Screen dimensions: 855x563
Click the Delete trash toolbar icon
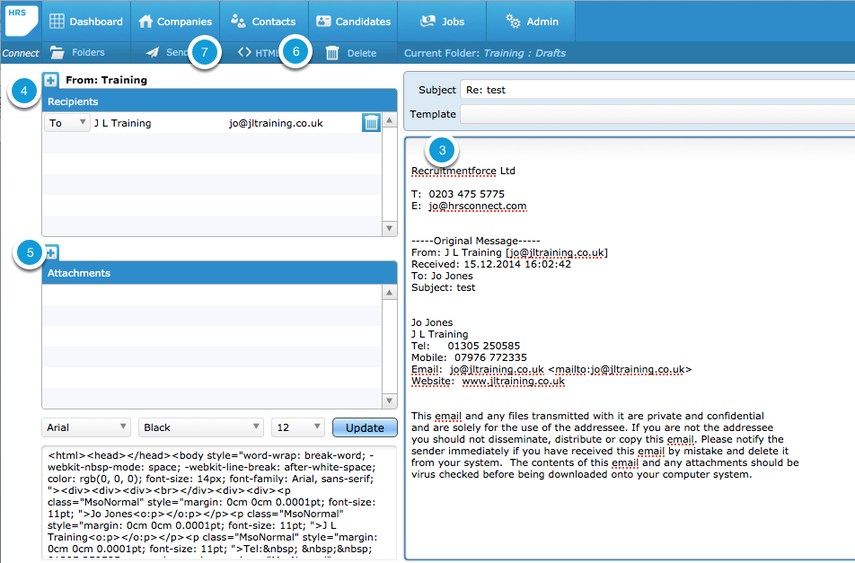coord(332,53)
